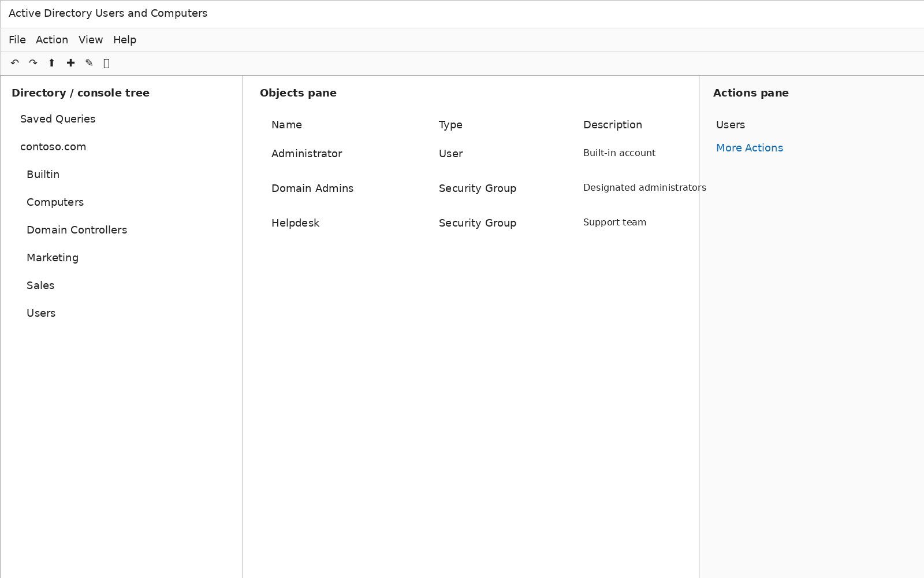
Task: Click the forward arrow toolbar icon
Action: [33, 63]
